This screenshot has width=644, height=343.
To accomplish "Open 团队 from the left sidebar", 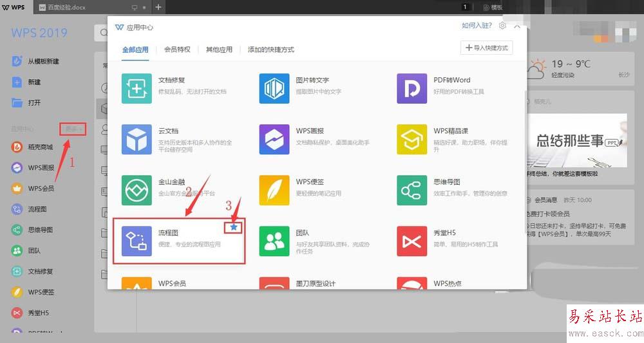I will tap(26, 250).
